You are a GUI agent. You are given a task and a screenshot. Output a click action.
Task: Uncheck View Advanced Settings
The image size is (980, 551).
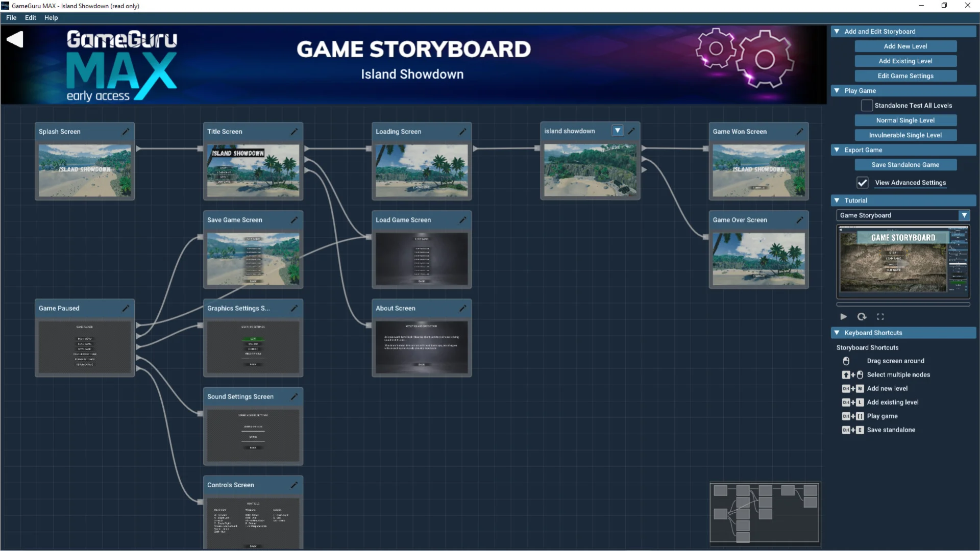(862, 183)
